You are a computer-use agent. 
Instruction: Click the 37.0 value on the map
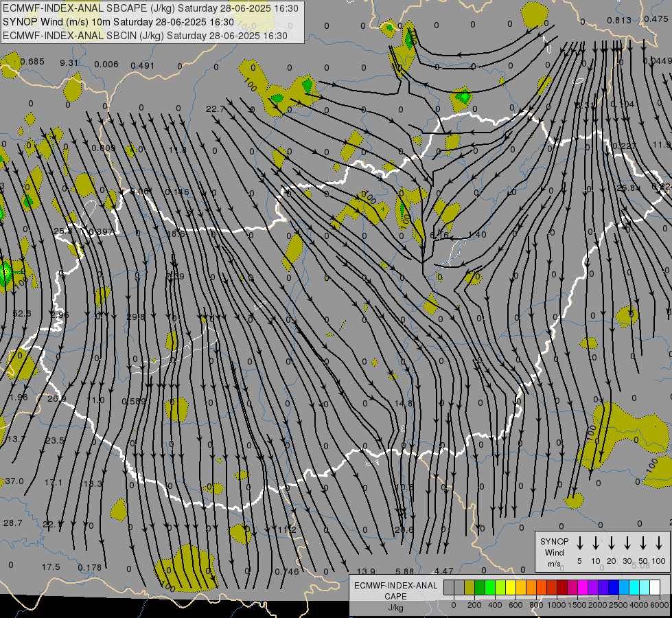[x=14, y=481]
